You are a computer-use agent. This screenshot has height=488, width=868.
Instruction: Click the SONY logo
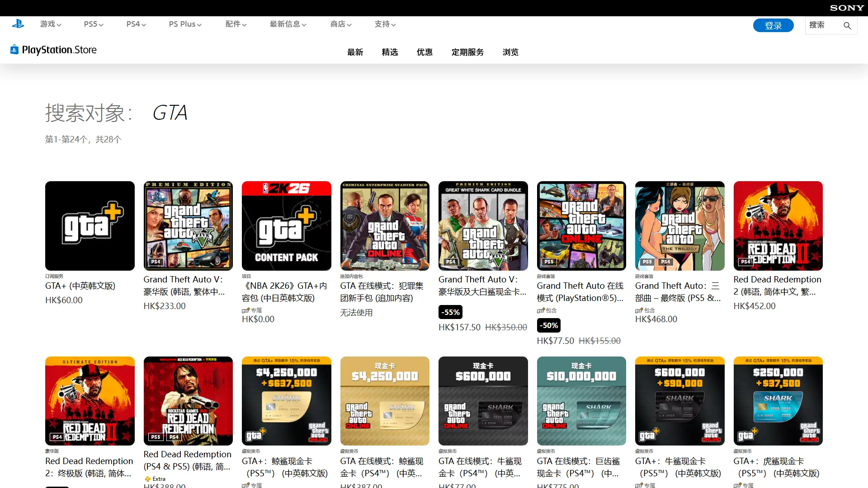847,8
